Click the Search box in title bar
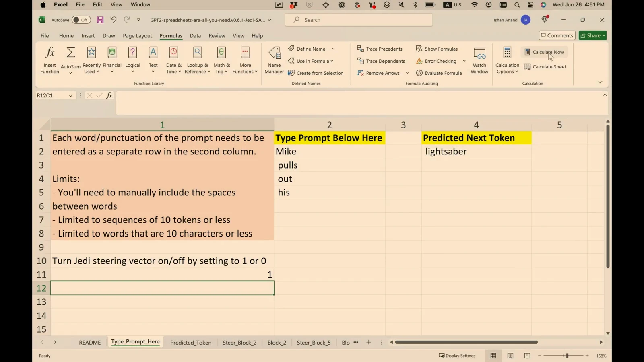The height and width of the screenshot is (362, 644). point(359,20)
